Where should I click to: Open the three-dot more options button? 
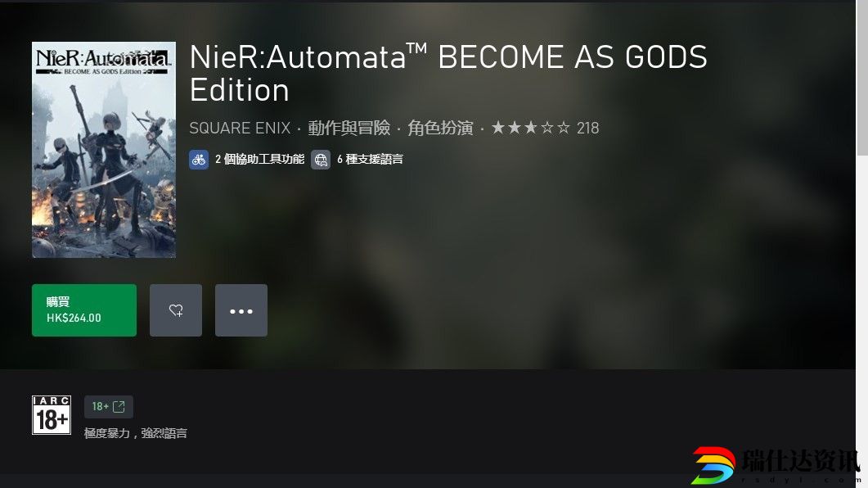(241, 310)
